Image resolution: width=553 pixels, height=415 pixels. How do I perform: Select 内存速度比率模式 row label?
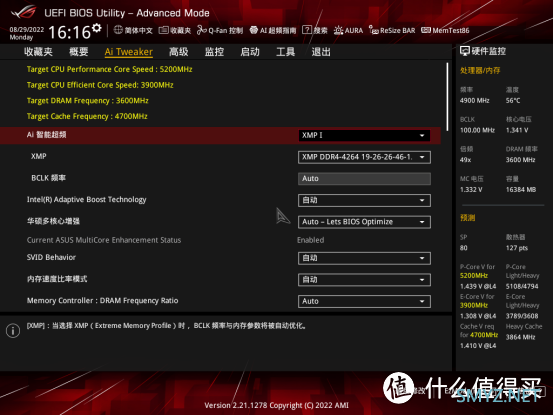click(x=57, y=279)
